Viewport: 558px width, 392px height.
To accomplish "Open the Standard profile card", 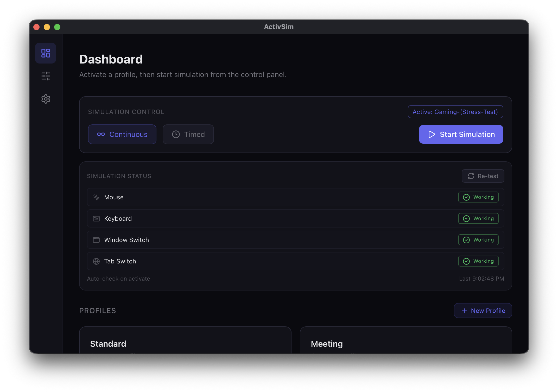I will click(185, 341).
